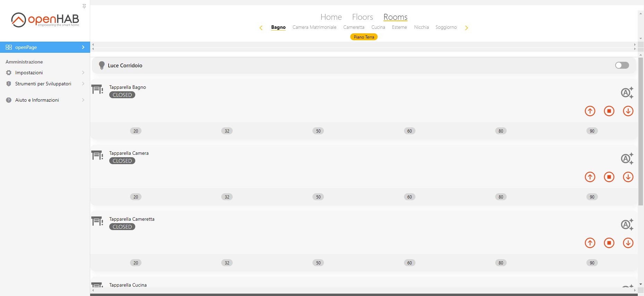Raise the Tapparella Cameretta shutter
Image resolution: width=644 pixels, height=296 pixels.
pyautogui.click(x=590, y=243)
